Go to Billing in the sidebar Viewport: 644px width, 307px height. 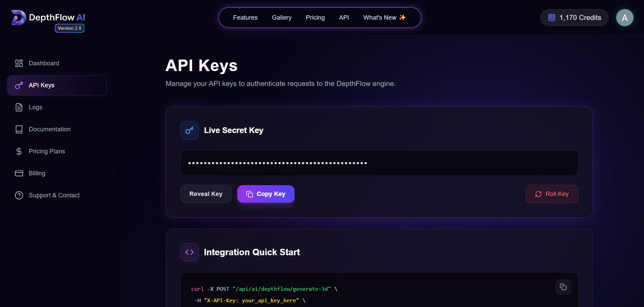pos(57,173)
